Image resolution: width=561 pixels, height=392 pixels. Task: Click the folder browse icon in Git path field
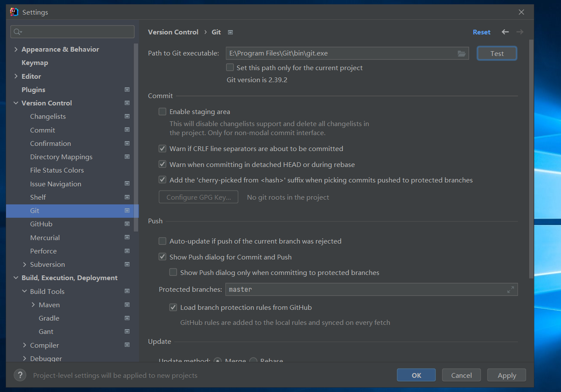coord(462,53)
